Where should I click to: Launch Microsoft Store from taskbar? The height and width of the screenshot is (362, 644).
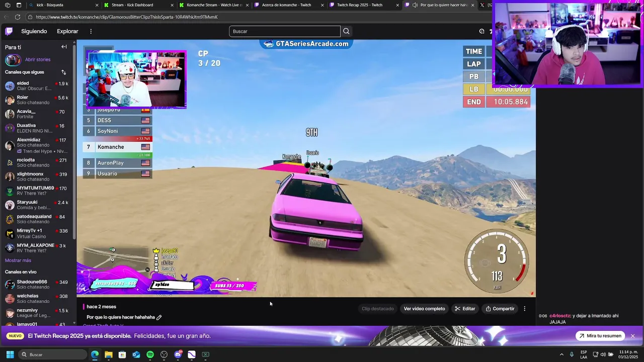122,354
